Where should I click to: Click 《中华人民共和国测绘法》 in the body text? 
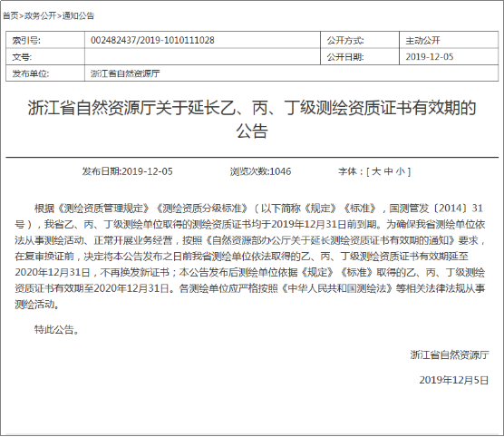coord(337,288)
